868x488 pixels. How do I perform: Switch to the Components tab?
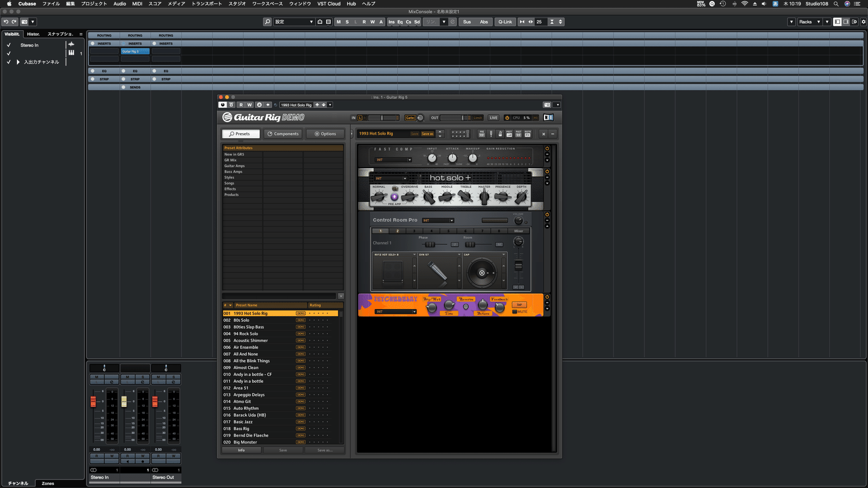pos(283,134)
